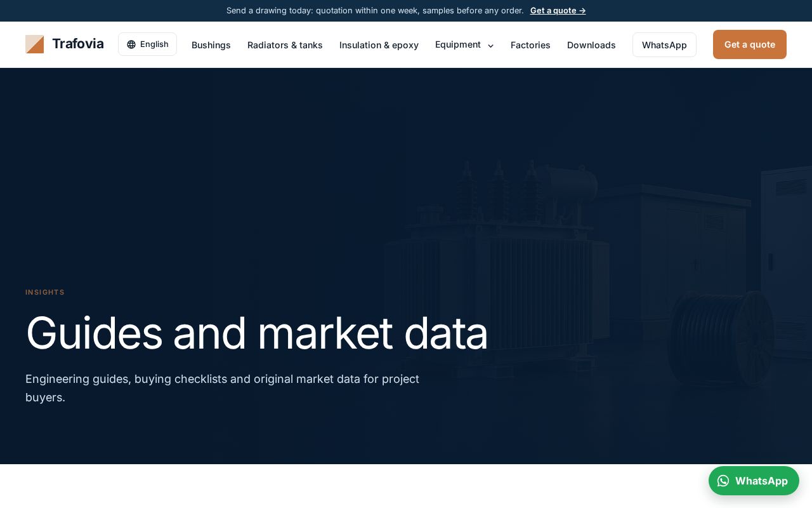Screen dimensions: 812x508
Task: Click the INSIGHTS label
Action: (x=45, y=292)
